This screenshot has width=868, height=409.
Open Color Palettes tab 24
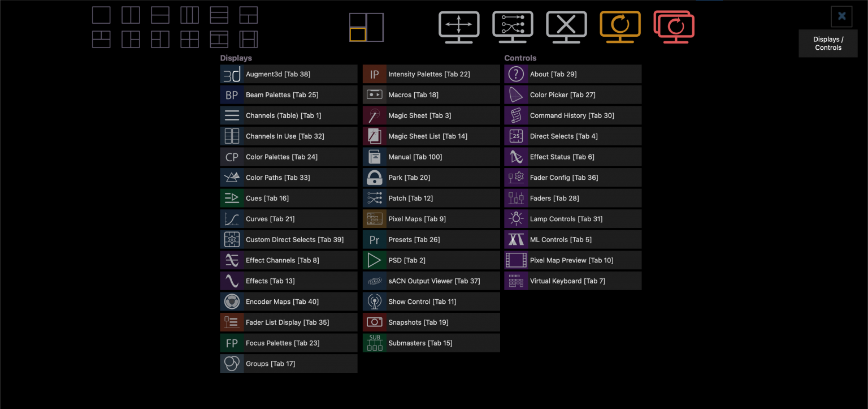[289, 157]
